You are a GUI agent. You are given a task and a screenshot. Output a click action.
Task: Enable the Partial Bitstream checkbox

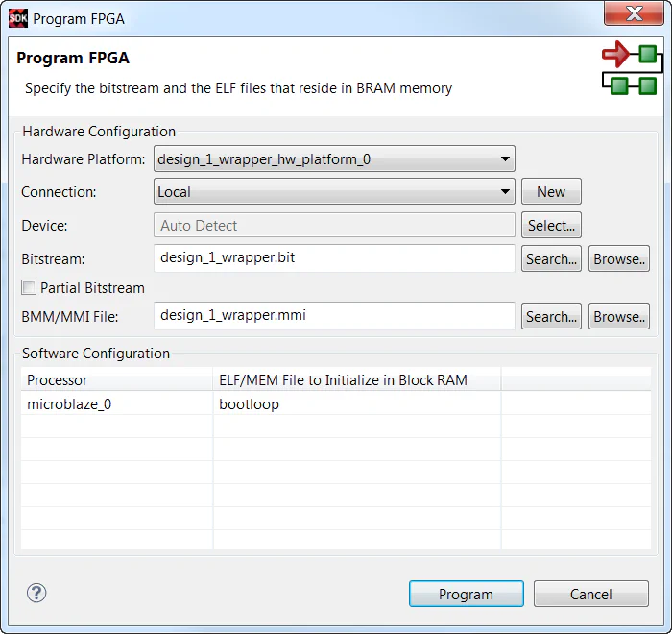pyautogui.click(x=29, y=287)
